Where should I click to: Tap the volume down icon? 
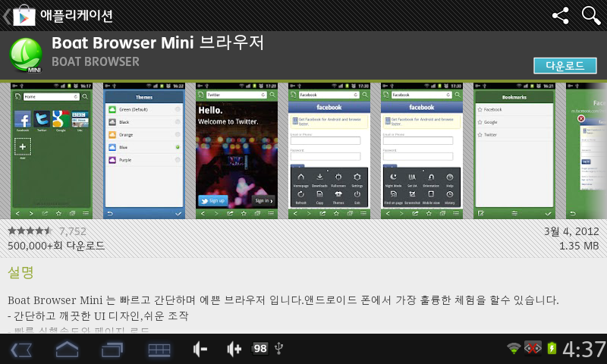tap(200, 349)
